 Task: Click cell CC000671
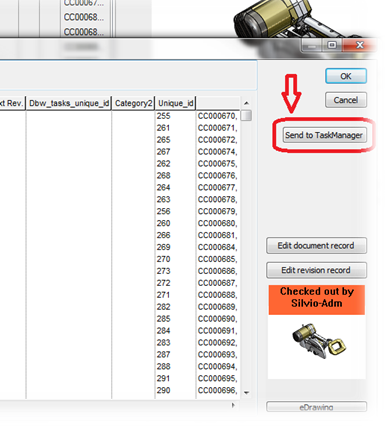[218, 128]
